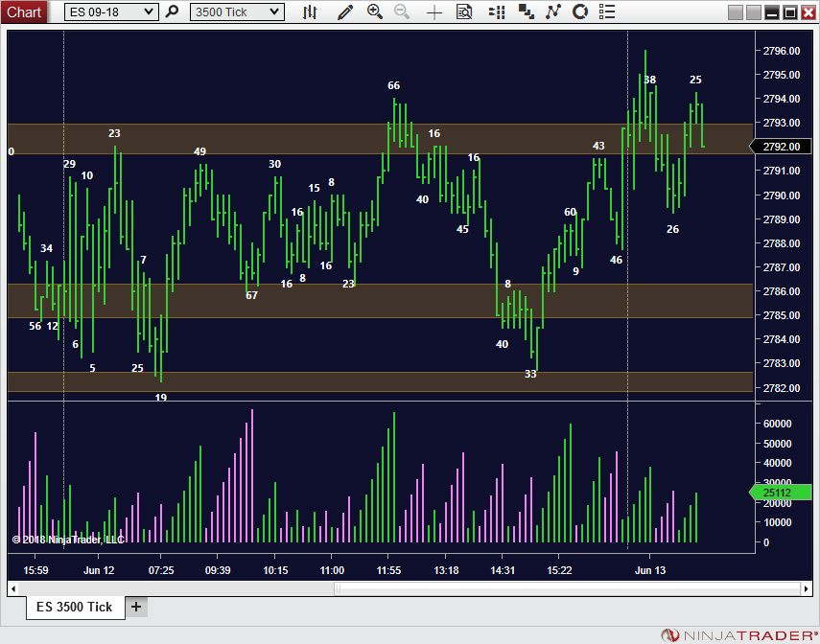Open the Chart menu button
Image resolution: width=820 pixels, height=644 pixels.
24,11
